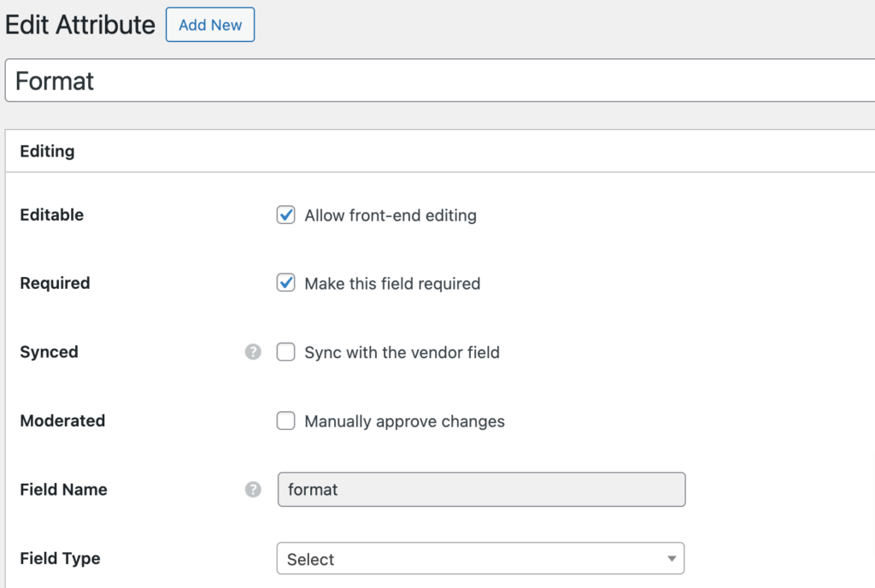Screen dimensions: 875x588
Task: Check the Manually approve changes option
Action: coord(285,420)
